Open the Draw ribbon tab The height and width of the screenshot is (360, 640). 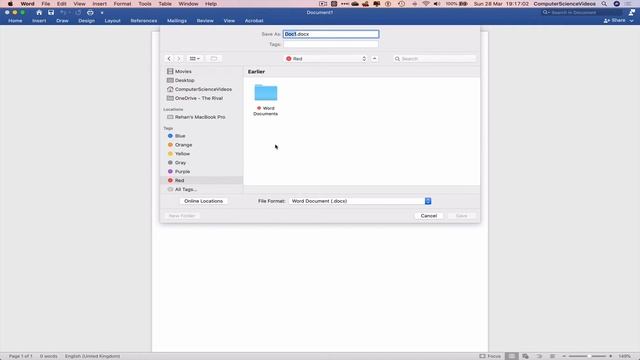[x=62, y=21]
